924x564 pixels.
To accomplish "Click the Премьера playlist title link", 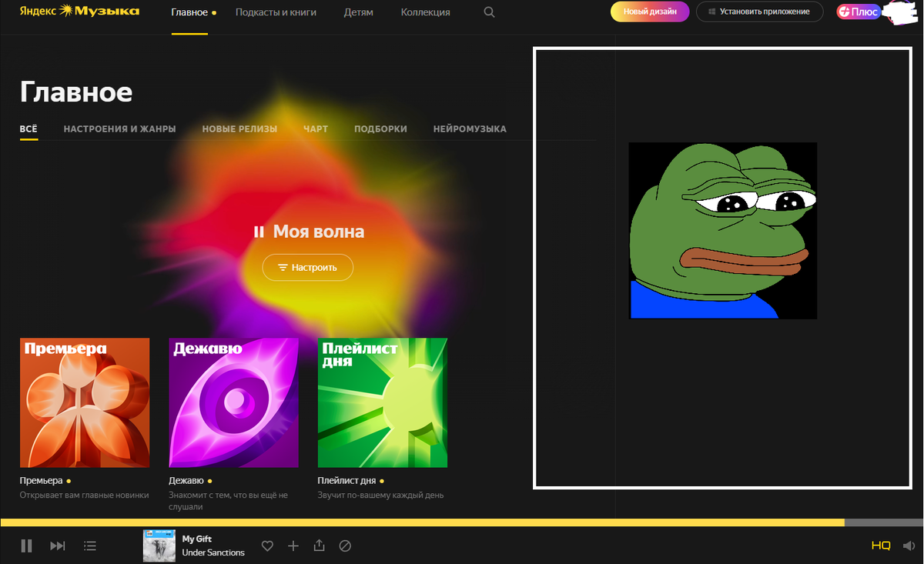I will click(41, 481).
